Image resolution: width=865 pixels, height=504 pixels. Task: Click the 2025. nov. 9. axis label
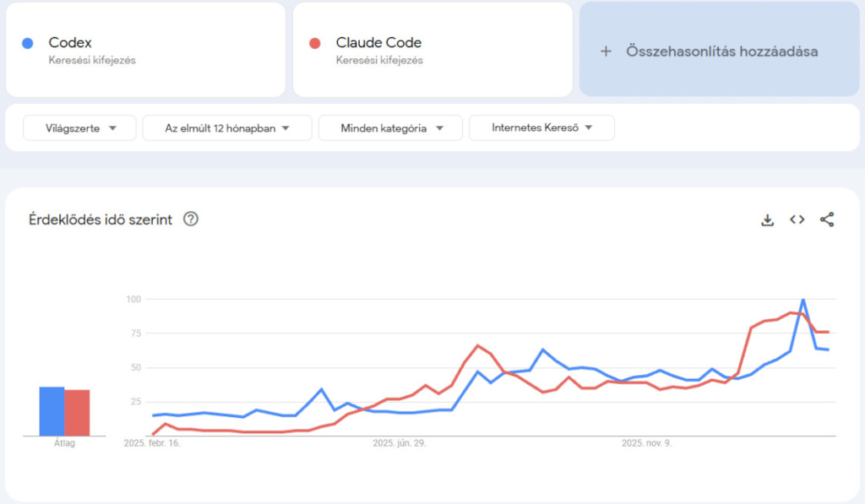(x=646, y=442)
